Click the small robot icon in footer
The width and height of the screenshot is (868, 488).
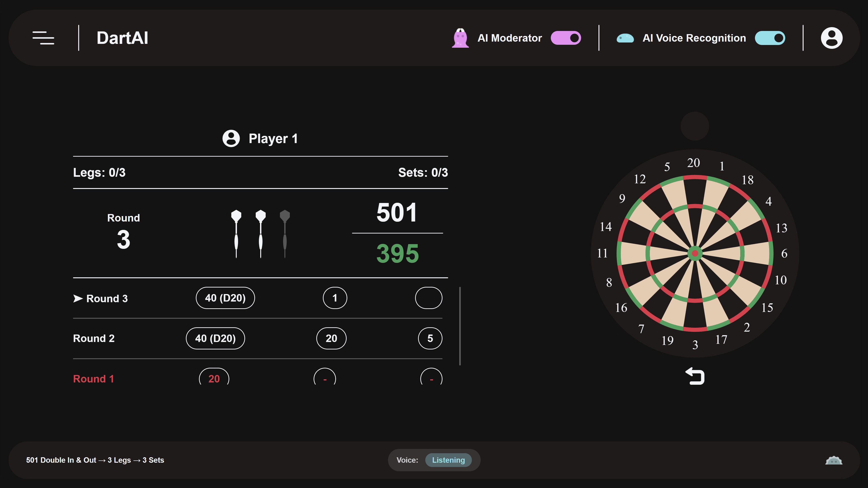pos(834,460)
